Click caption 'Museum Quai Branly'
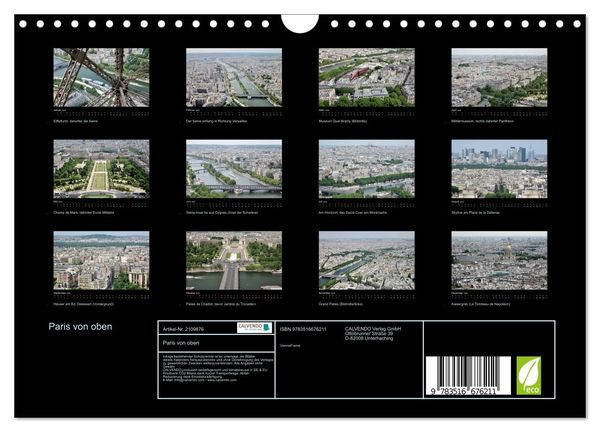The width and height of the screenshot is (600, 432). (343, 121)
